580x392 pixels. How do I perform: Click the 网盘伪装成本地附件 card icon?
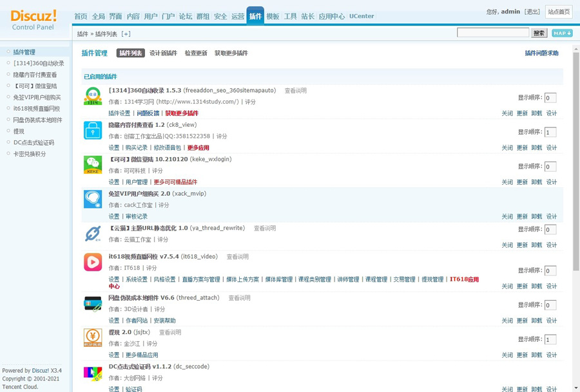coord(93,303)
